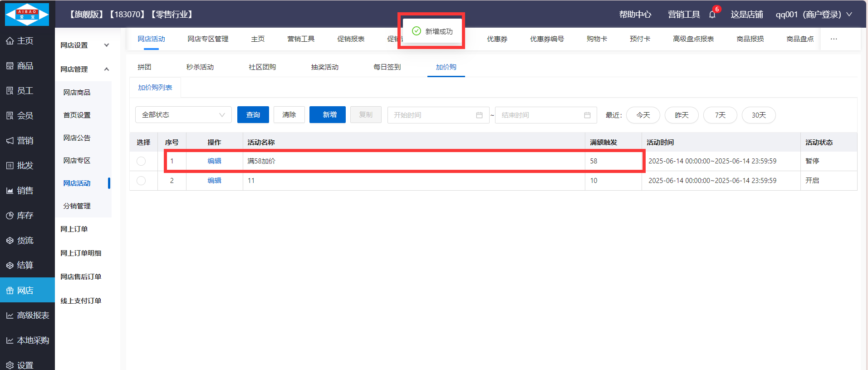Open the 设置 settings gear icon
Viewport: 868px width, 370px height.
(10, 365)
